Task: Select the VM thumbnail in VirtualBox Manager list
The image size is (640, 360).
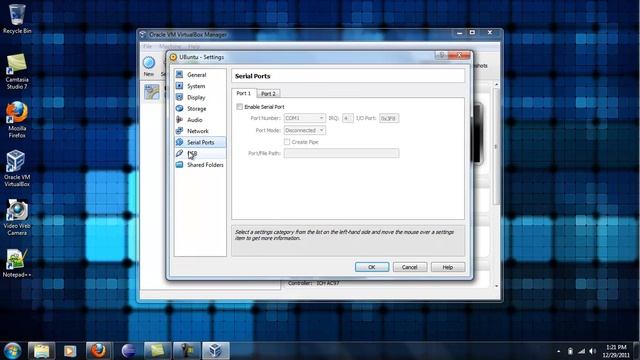Action: click(152, 92)
